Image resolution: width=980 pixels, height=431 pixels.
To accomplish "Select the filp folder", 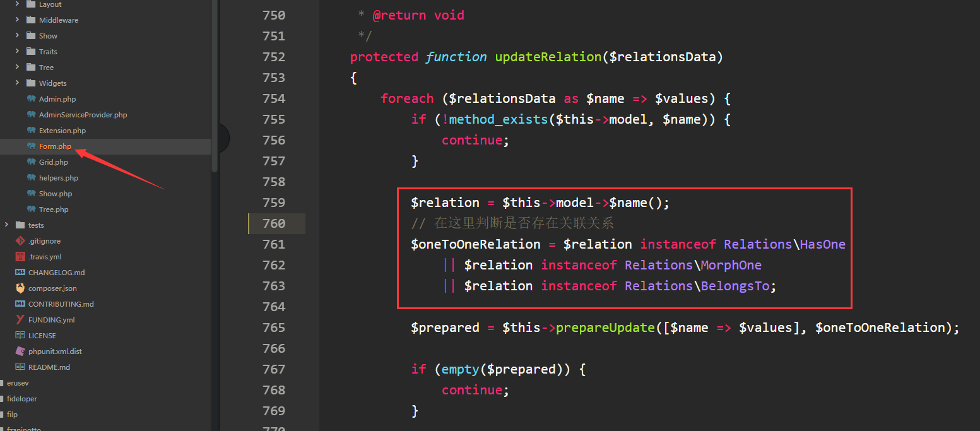I will (x=13, y=415).
